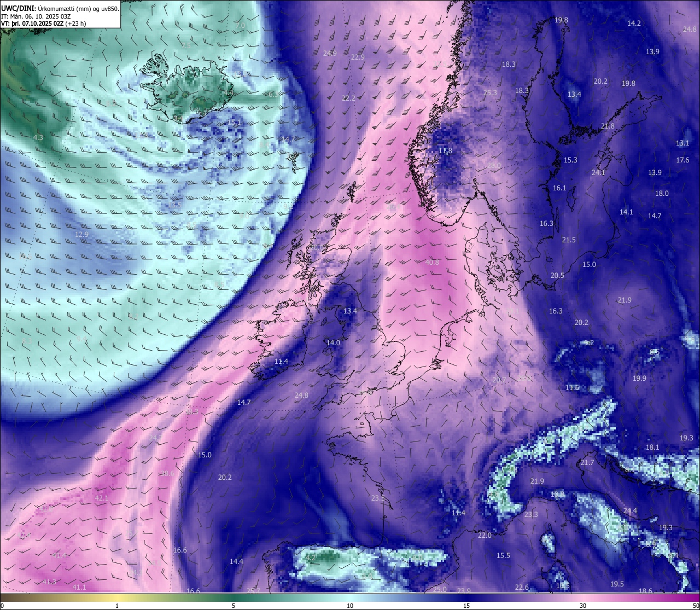
Task: Click the 23.9 value at the bottom
Action: click(464, 590)
